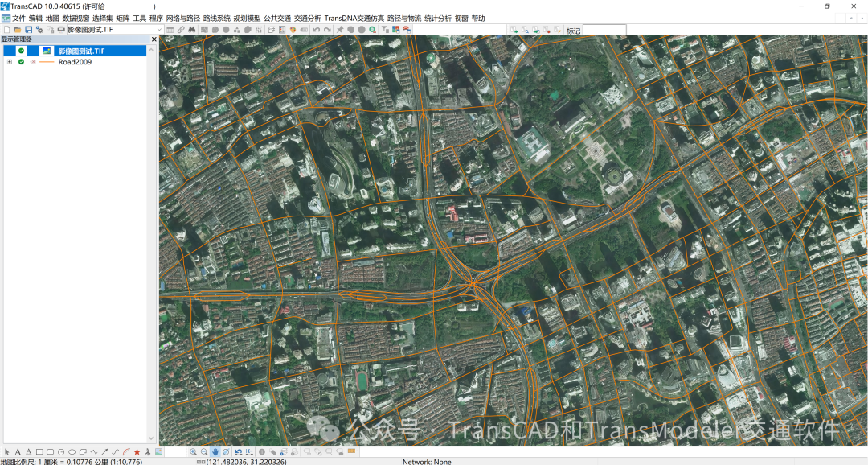Click the coordinates readout in status bar

(247, 462)
